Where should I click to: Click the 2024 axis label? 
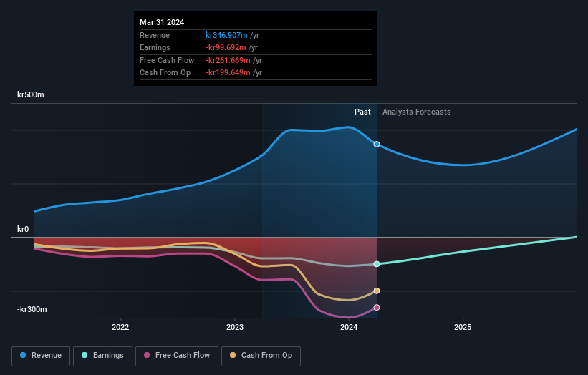(349, 327)
